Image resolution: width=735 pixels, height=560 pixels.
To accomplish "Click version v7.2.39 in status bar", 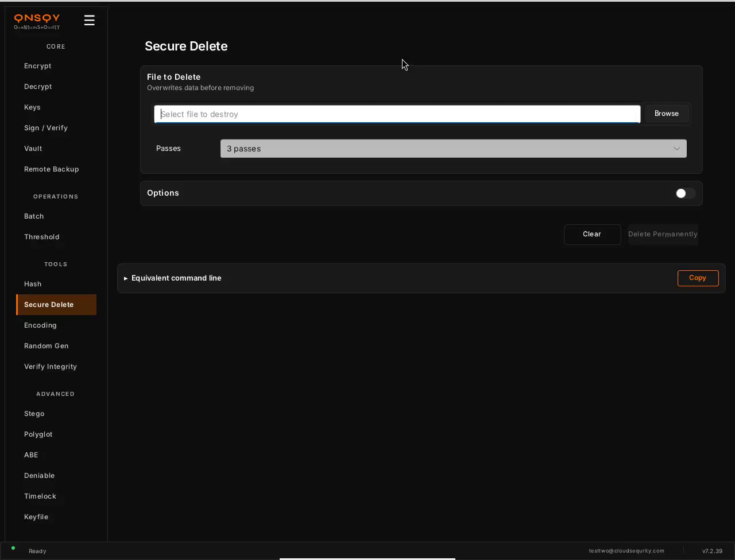I will pyautogui.click(x=712, y=551).
